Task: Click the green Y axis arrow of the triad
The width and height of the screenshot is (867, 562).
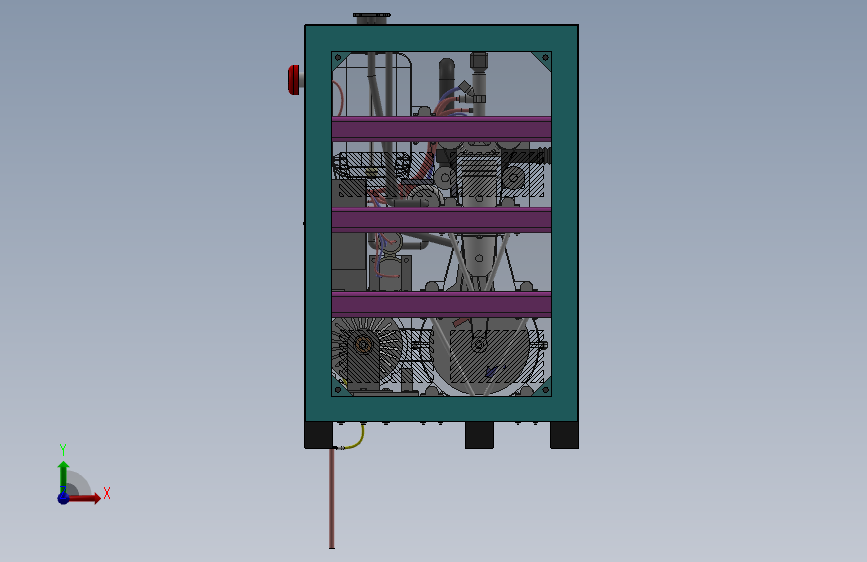Action: click(x=63, y=476)
